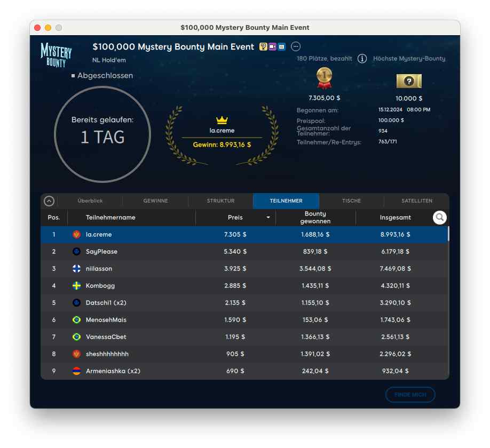Click the purple video camera icon

point(272,47)
